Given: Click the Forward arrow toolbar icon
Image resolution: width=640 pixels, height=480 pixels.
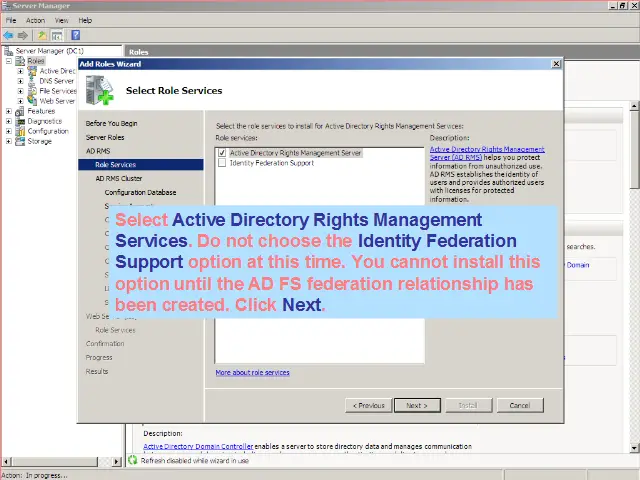Looking at the screenshot, I should 23,36.
